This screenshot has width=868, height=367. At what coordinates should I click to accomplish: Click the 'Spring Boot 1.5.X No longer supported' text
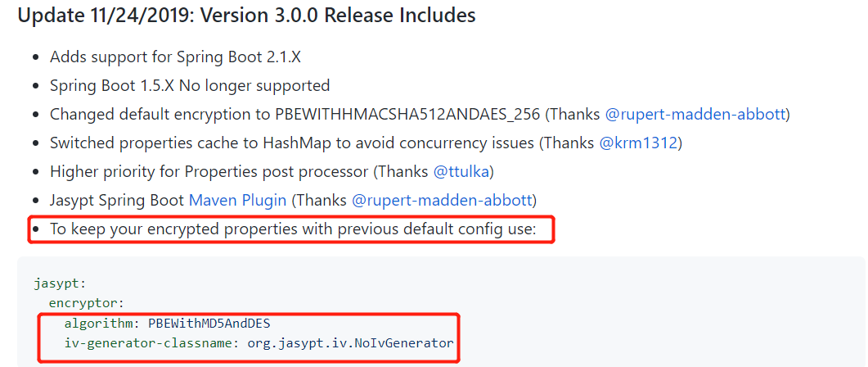point(190,85)
